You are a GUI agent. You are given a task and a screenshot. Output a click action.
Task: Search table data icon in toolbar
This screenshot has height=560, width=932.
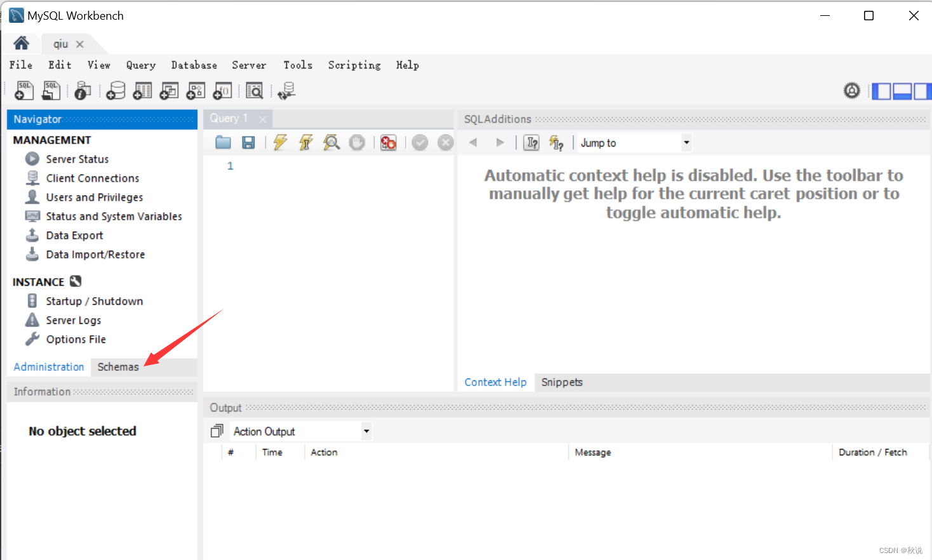click(x=255, y=91)
